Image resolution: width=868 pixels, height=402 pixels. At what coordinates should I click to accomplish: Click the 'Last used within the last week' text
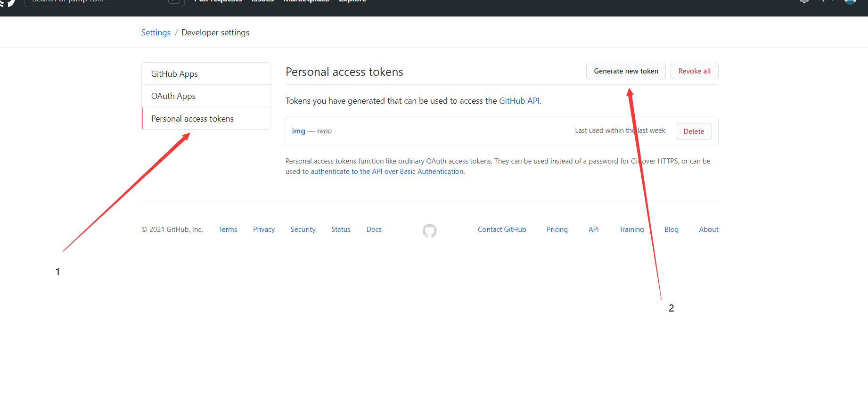[620, 131]
